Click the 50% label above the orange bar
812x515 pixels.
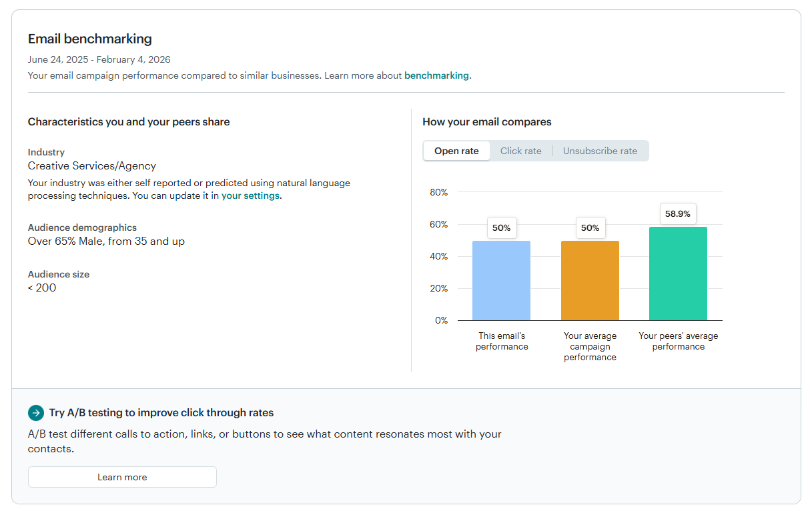coord(590,227)
